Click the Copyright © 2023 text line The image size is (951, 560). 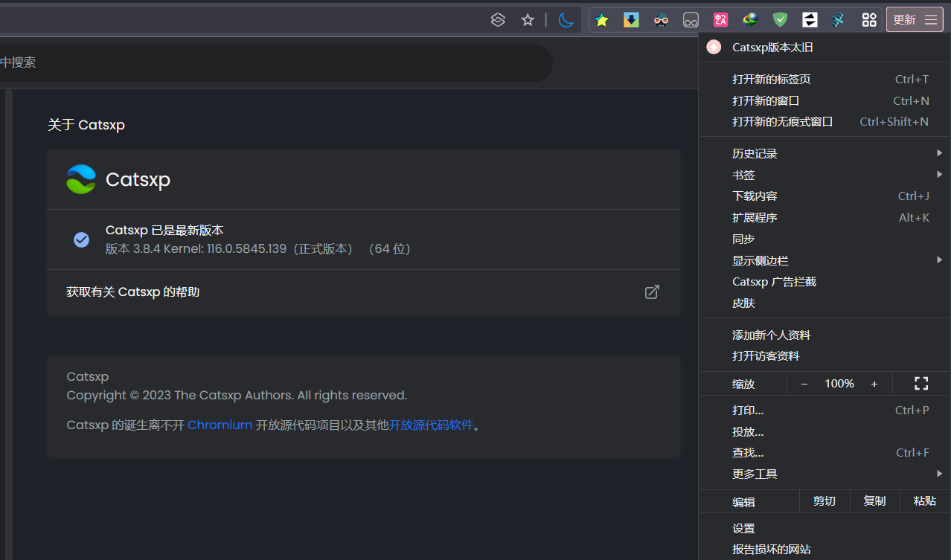(237, 396)
